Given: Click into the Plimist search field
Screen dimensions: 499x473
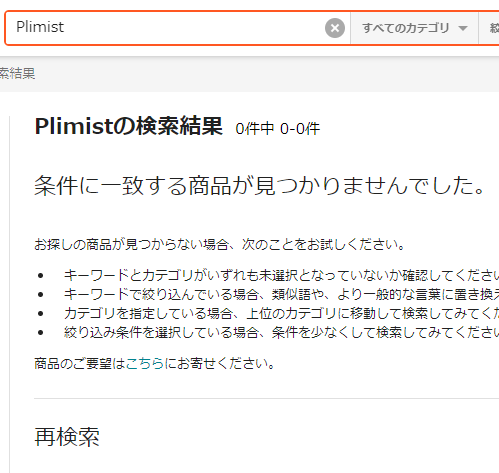Looking at the screenshot, I should pyautogui.click(x=167, y=28).
